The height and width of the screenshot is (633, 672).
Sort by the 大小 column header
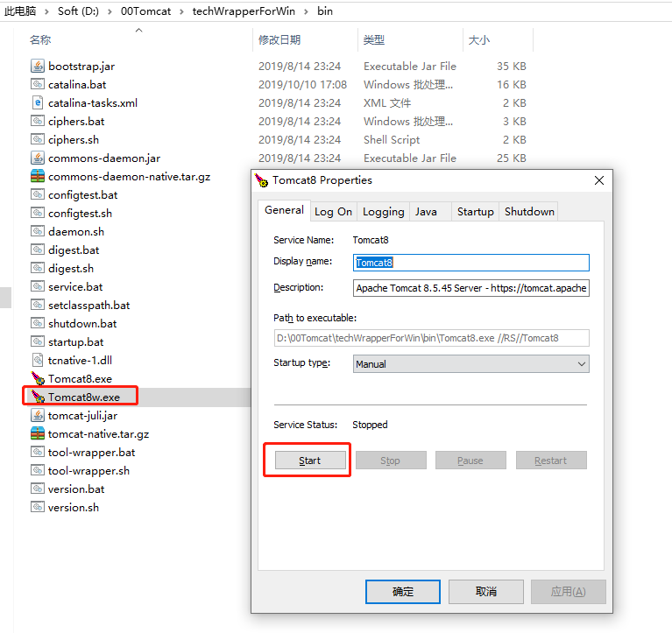pos(478,39)
